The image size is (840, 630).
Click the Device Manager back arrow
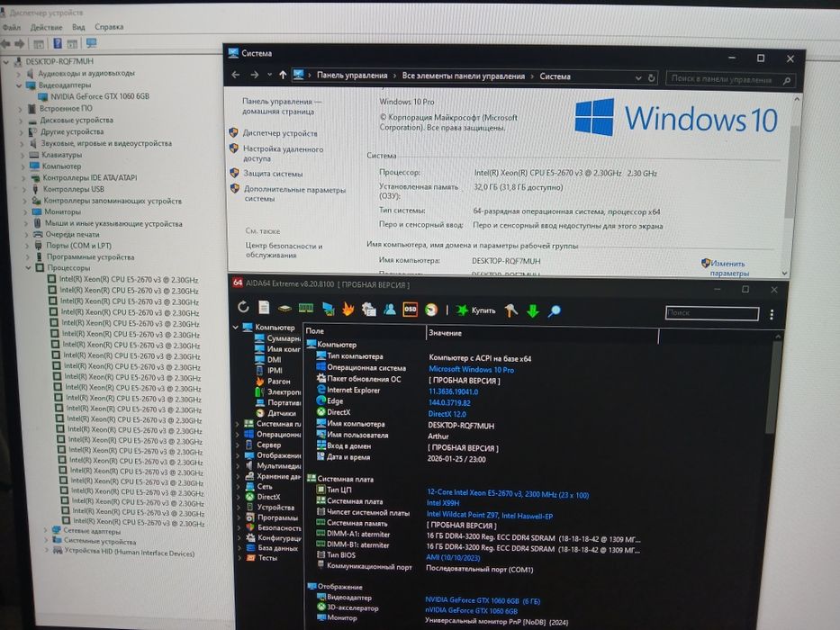[6, 44]
